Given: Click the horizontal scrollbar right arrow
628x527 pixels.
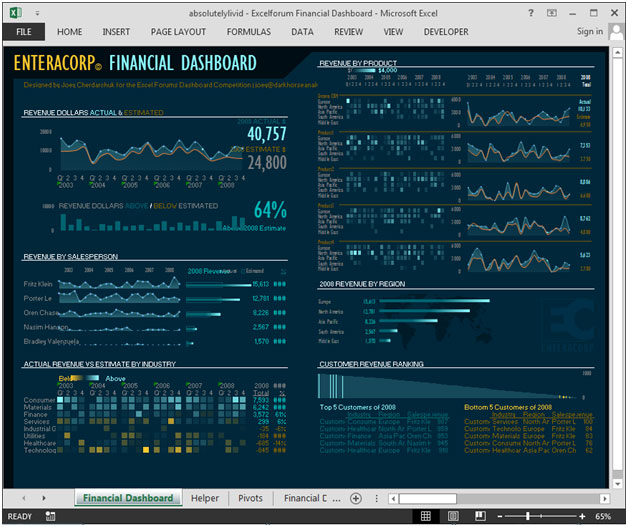Looking at the screenshot, I should [x=604, y=499].
